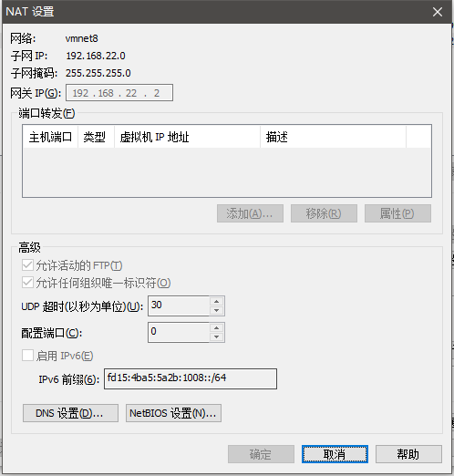Close the NAT 设置 dialog
This screenshot has width=454, height=476.
(x=438, y=12)
